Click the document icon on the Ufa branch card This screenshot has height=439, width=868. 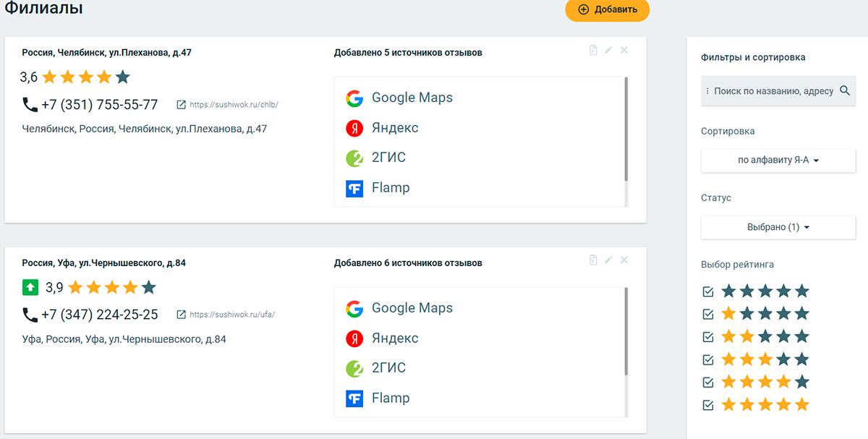[x=593, y=260]
